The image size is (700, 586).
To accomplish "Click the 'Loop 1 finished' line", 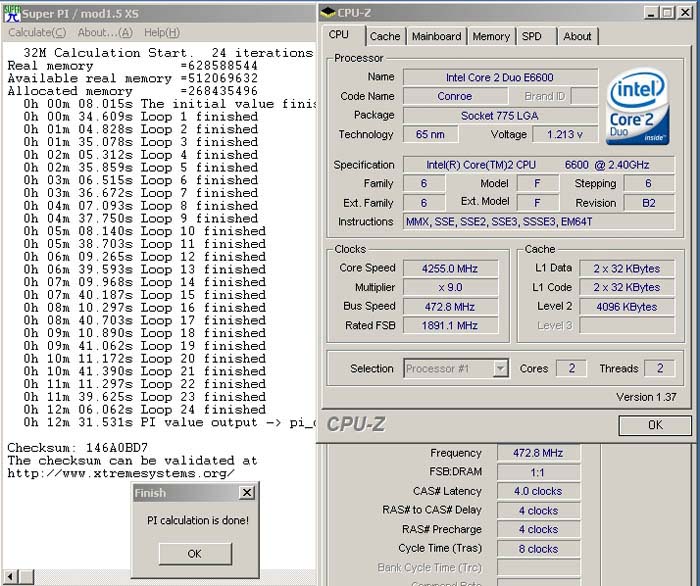I will (141, 117).
